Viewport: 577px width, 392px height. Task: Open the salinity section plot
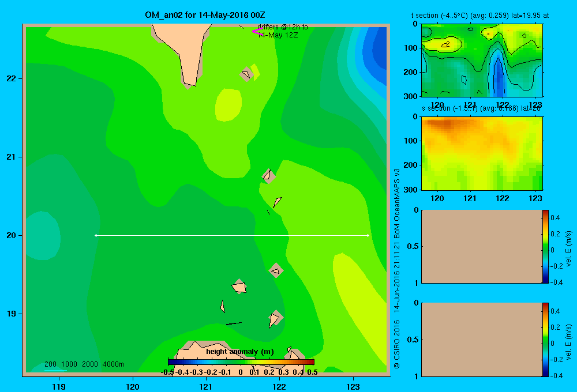click(x=482, y=153)
